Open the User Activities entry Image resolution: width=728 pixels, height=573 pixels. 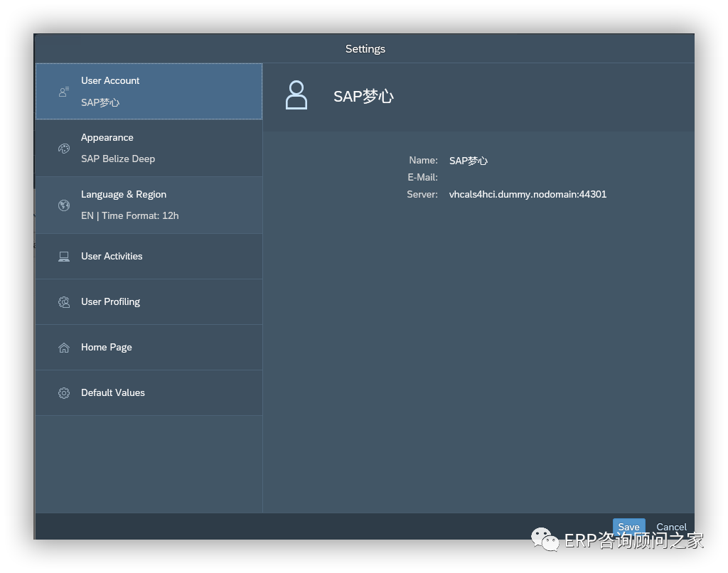[149, 257]
